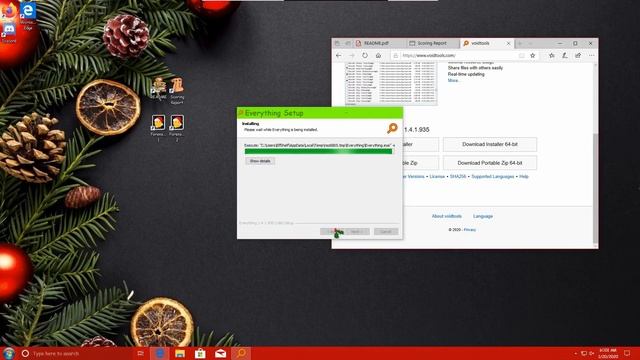Click the network icon in system tray
640x360 pixels.
click(584, 353)
